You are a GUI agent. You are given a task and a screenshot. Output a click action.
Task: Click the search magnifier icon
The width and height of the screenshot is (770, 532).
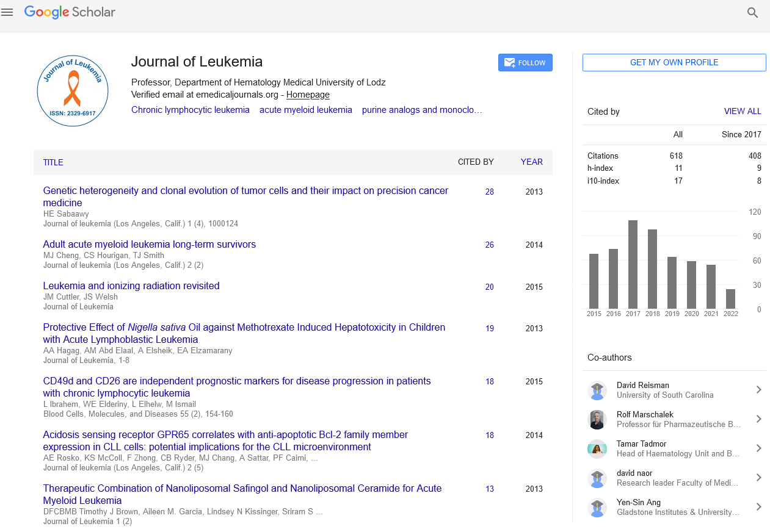point(752,13)
